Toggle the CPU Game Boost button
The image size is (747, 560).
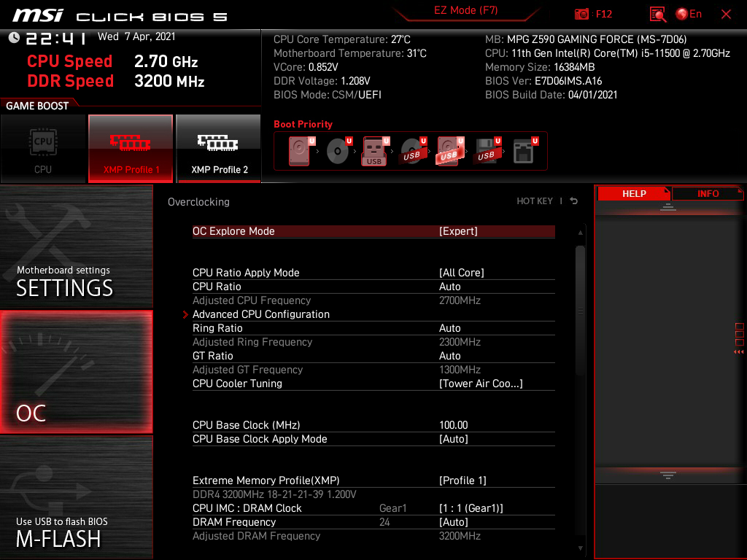point(43,148)
